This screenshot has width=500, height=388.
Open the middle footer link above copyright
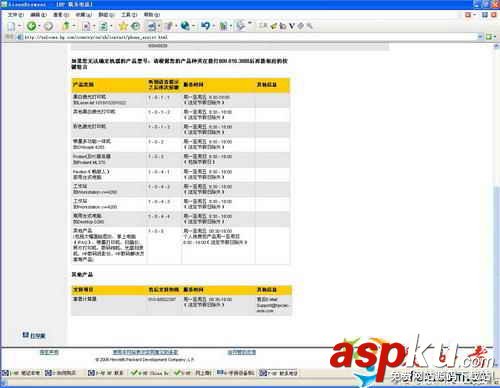(145, 352)
